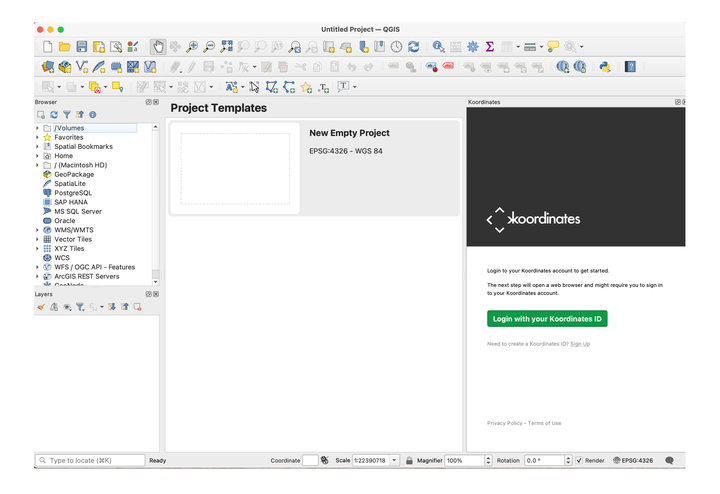Screen dimensions: 720x494
Task: Click the Browser panel's refresh icon
Action: click(54, 115)
